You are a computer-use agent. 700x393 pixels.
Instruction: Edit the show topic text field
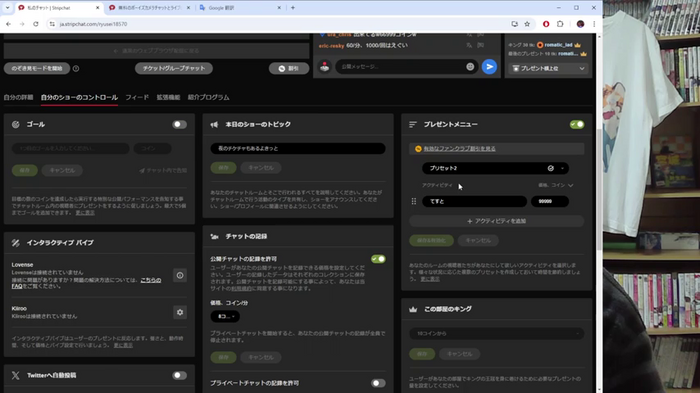click(x=298, y=149)
